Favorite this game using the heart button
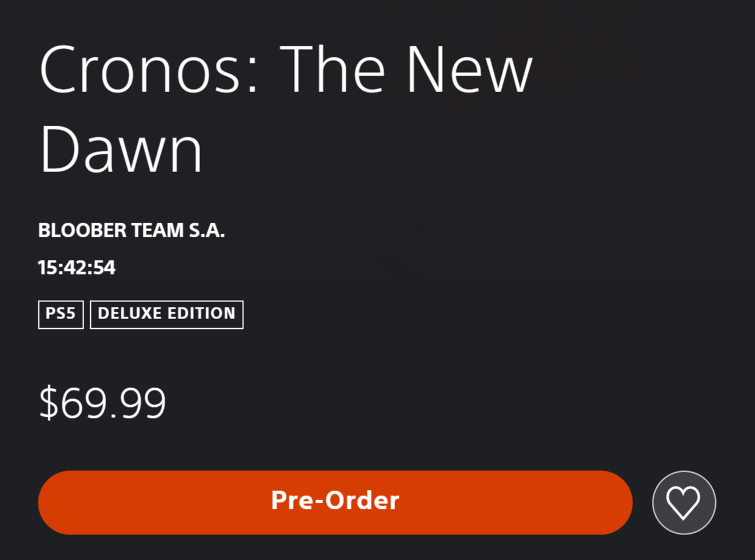 click(x=684, y=503)
